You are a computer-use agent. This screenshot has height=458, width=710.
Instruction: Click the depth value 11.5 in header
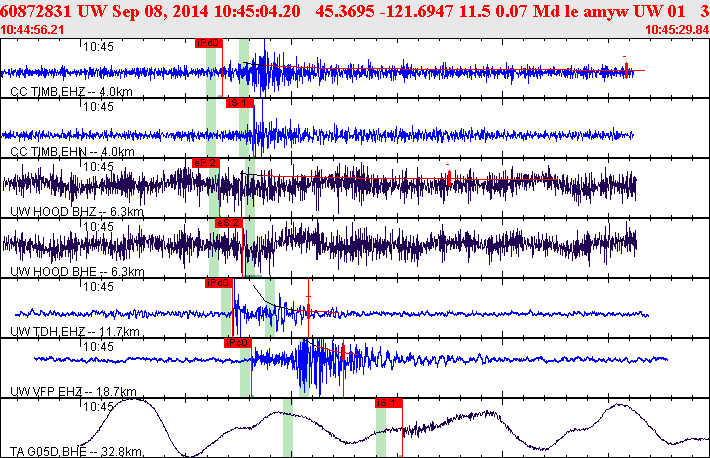click(475, 11)
